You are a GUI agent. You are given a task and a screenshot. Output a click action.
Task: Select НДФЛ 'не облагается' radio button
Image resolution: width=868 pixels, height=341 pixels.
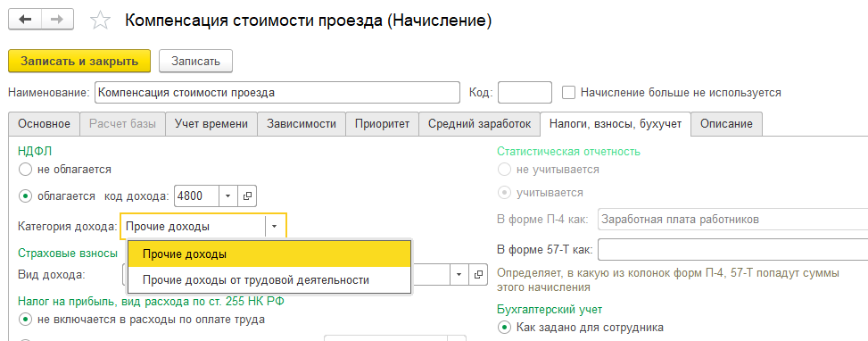tap(25, 169)
